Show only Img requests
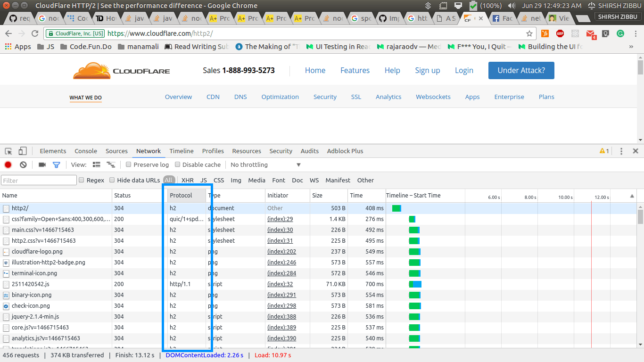Viewport: 644px width, 362px height. (x=236, y=180)
